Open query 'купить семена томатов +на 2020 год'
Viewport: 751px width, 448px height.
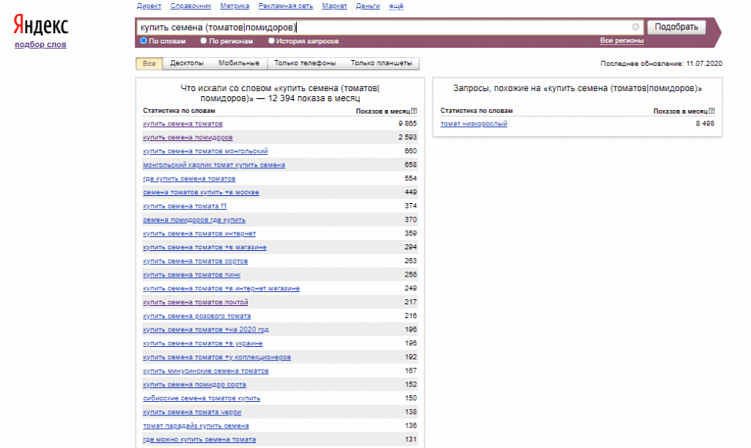(206, 330)
